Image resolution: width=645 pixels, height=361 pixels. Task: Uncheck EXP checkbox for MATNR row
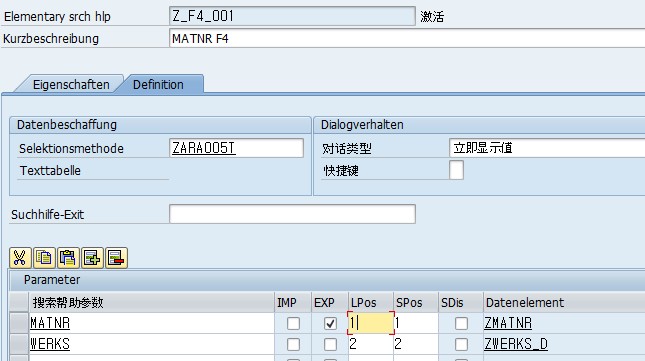330,324
